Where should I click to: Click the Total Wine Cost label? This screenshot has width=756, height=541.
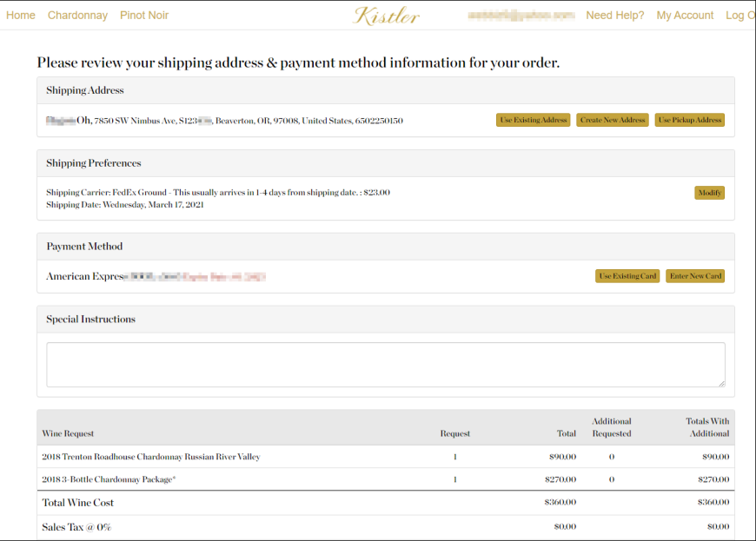click(77, 503)
